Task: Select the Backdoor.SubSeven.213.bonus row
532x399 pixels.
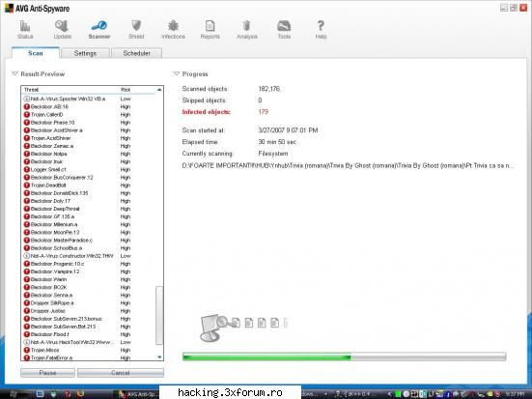Action: 89,319
